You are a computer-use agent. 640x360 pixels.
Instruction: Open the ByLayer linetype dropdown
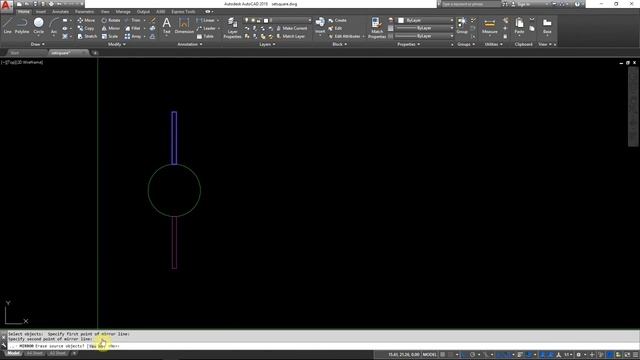424,36
